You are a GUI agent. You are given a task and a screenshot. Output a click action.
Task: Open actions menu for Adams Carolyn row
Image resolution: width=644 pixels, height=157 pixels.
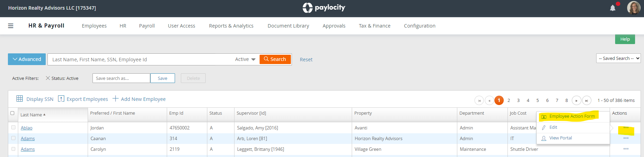pyautogui.click(x=626, y=149)
